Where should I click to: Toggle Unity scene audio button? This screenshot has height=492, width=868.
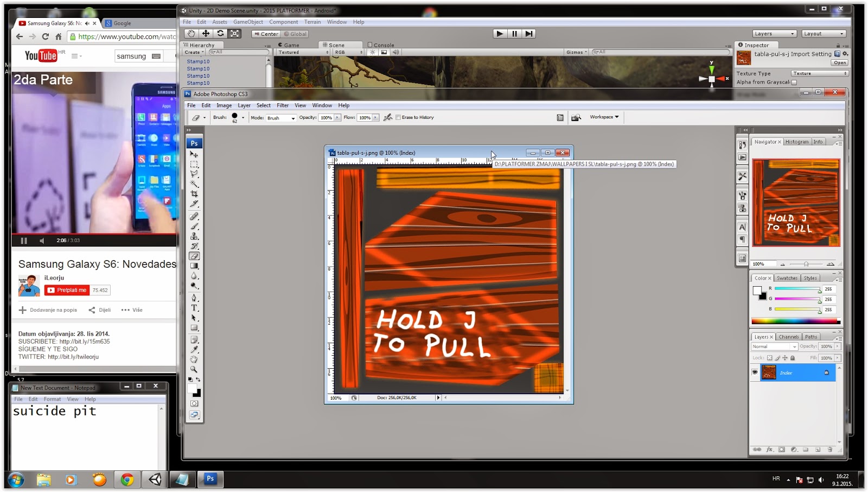[x=395, y=52]
